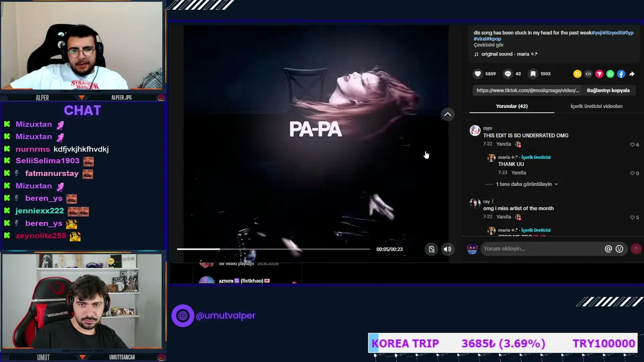Image resolution: width=644 pixels, height=362 pixels.
Task: Click the Bağlantıyı kopyala button
Action: 608,90
